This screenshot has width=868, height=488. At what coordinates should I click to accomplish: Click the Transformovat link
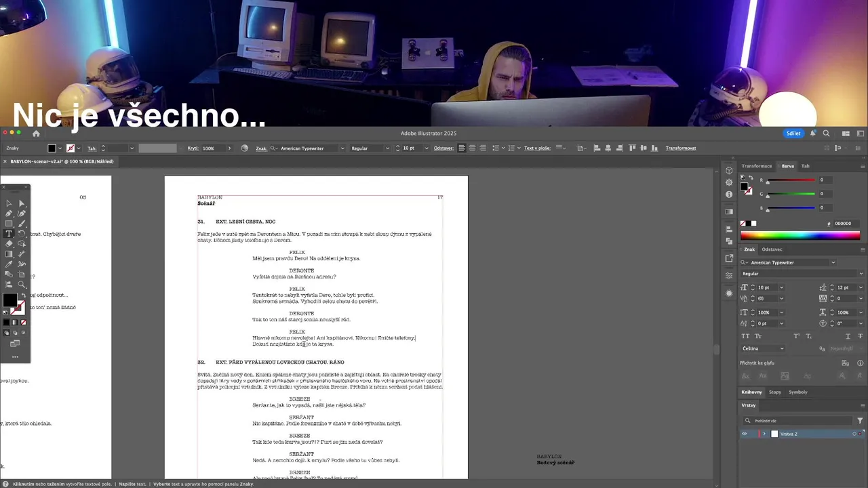pos(681,148)
